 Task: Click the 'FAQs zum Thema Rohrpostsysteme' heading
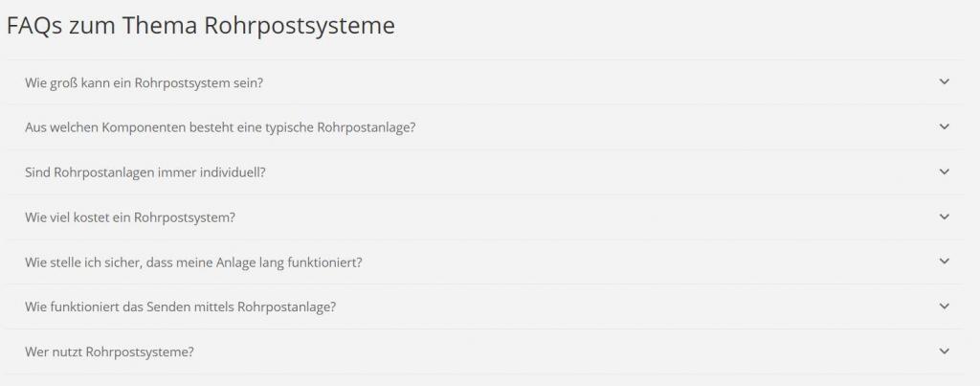[200, 26]
